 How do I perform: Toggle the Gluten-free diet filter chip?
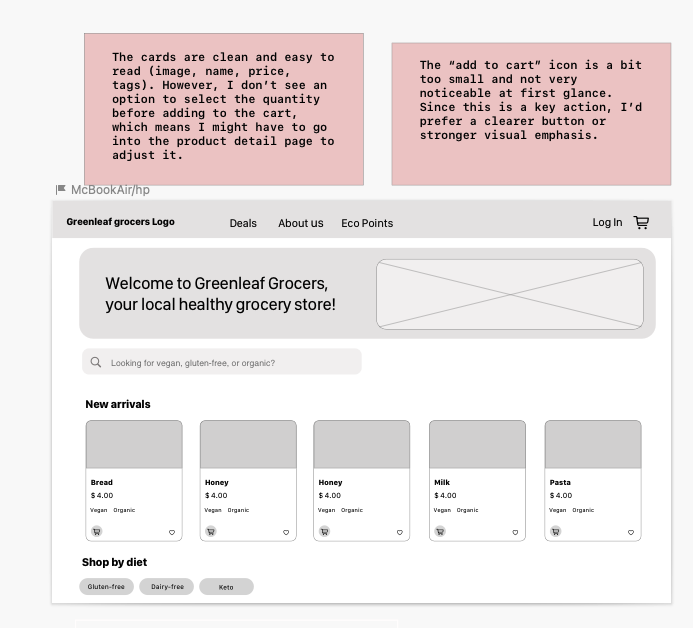click(106, 587)
